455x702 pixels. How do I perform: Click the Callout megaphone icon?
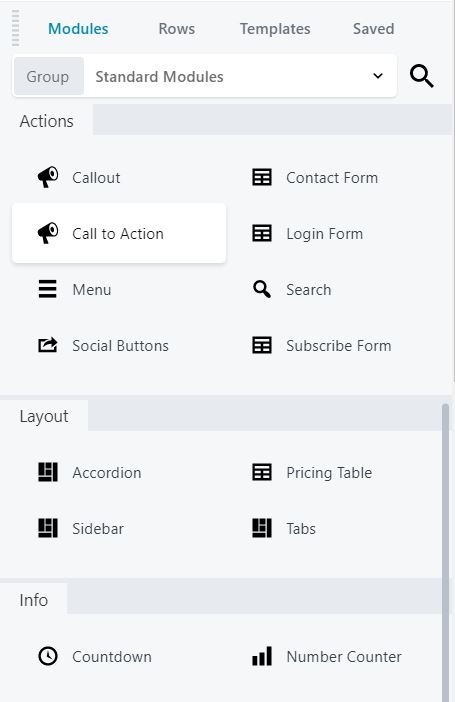(x=47, y=177)
